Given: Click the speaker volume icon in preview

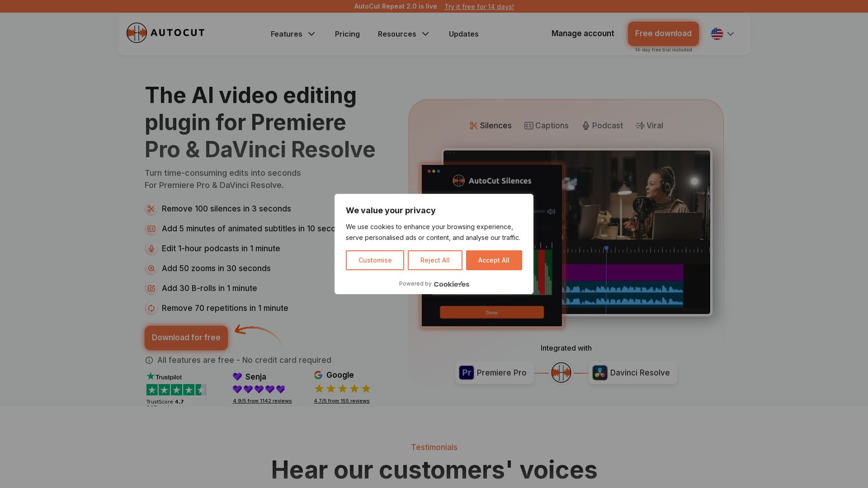Looking at the screenshot, I should tap(551, 211).
